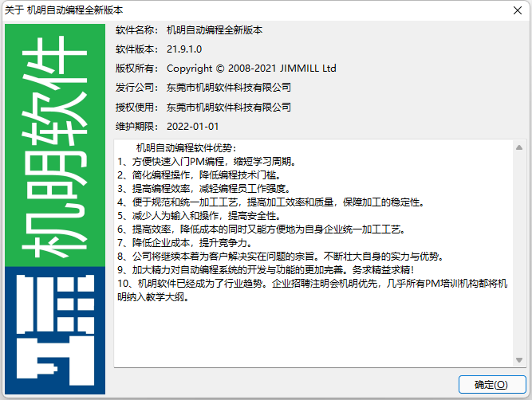This screenshot has width=532, height=400.
Task: Click the licensed company name next to 授权使用
Action: click(x=229, y=106)
